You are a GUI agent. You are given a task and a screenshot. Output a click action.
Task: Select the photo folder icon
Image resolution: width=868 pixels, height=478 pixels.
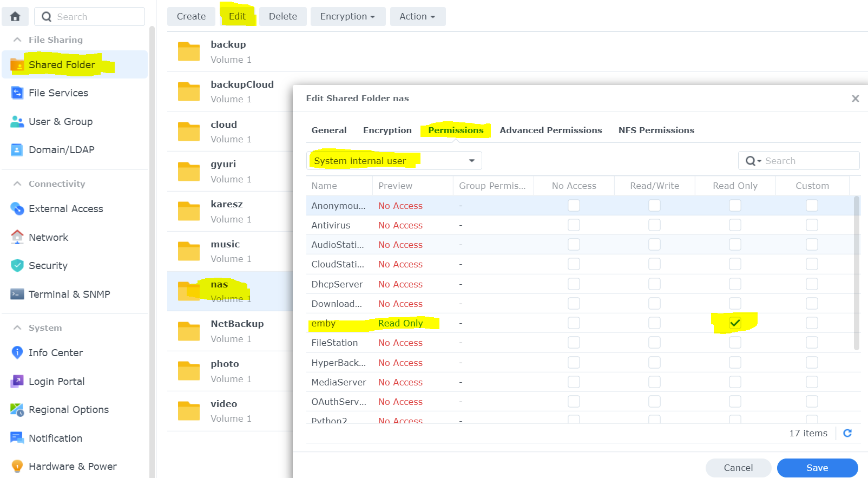click(189, 371)
